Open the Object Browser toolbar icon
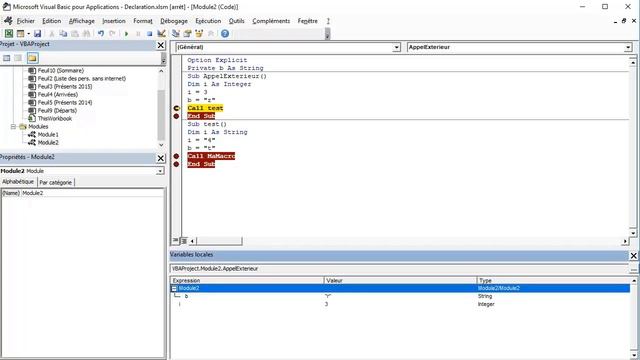The height and width of the screenshot is (360, 640). pyautogui.click(x=199, y=33)
